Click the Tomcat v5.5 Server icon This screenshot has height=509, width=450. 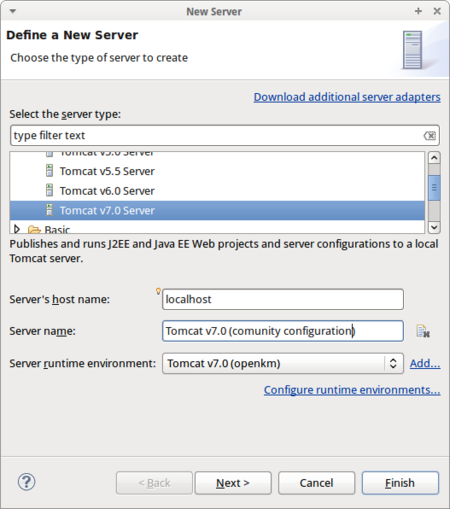(x=49, y=171)
